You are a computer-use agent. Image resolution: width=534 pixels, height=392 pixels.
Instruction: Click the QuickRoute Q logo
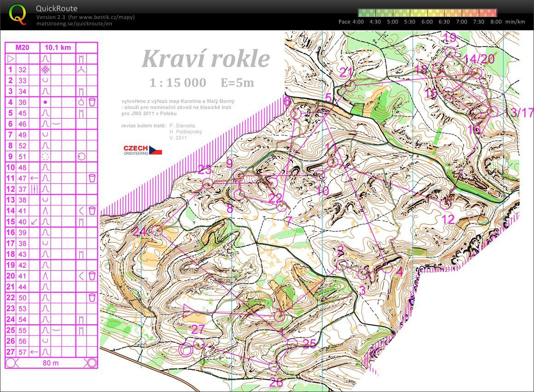[17, 15]
